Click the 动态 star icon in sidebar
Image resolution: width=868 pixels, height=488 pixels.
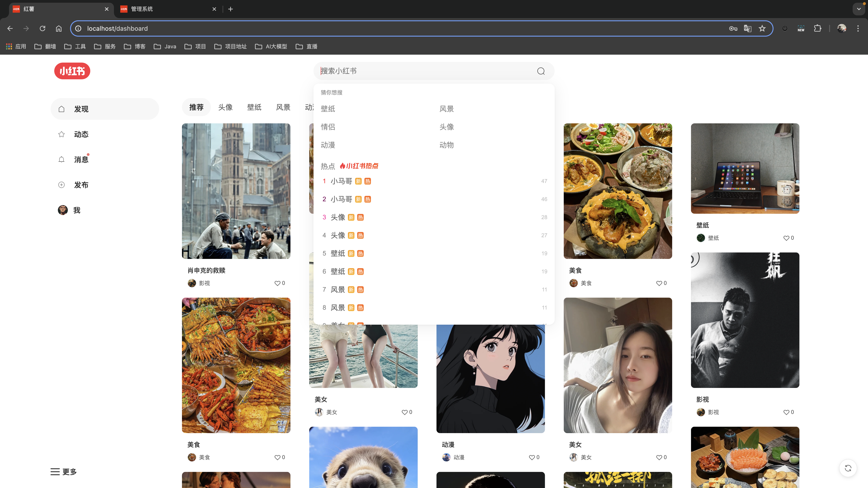61,134
